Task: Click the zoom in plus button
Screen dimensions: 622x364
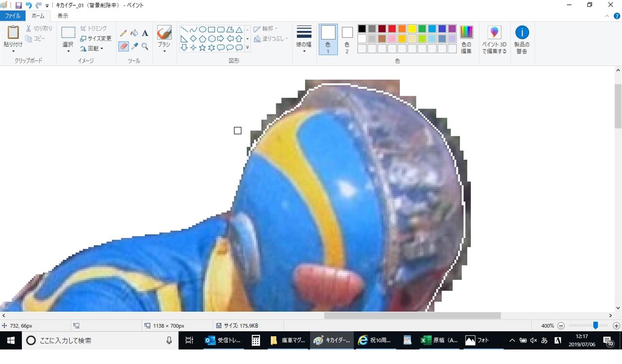Action: (x=616, y=326)
